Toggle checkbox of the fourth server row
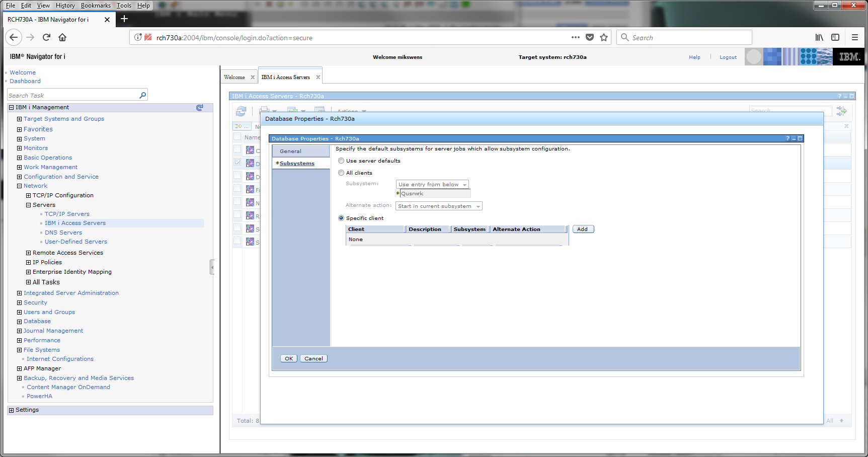This screenshot has width=868, height=457. click(x=237, y=188)
